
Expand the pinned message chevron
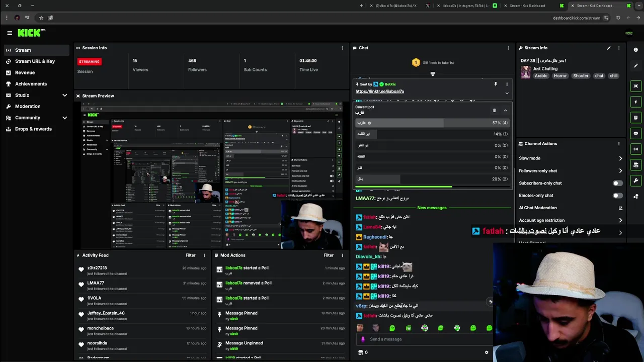coord(507,94)
